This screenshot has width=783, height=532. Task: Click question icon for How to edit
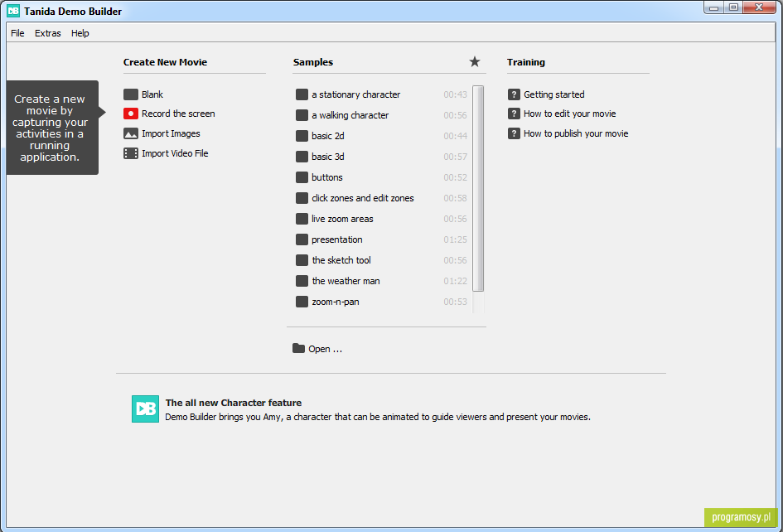(514, 114)
